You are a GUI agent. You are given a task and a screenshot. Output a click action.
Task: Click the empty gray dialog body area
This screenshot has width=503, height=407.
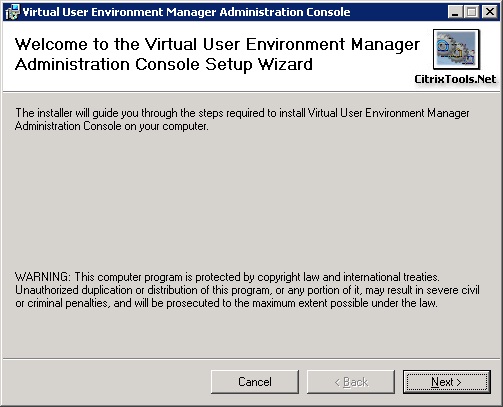pos(251,200)
